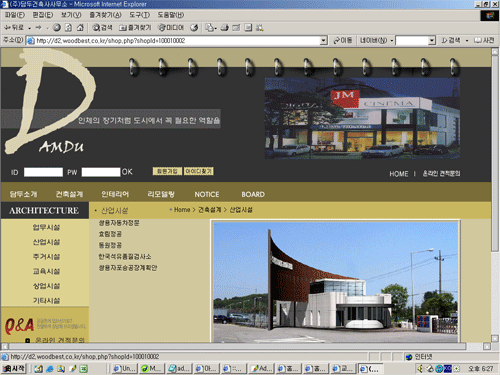Select 산업시설 in the left sidebar
This screenshot has width=500, height=375.
click(46, 242)
